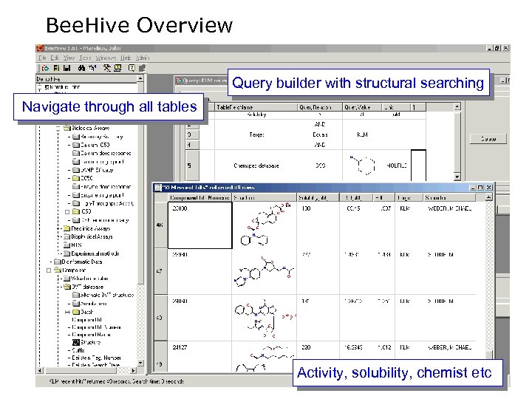Viewport: 532px width, 399px height.
Task: Click the button right of the query grid
Action: point(488,139)
